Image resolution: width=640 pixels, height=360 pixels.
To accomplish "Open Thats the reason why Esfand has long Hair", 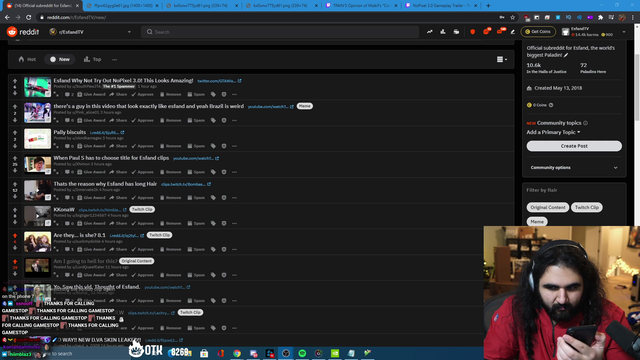I will [x=105, y=184].
